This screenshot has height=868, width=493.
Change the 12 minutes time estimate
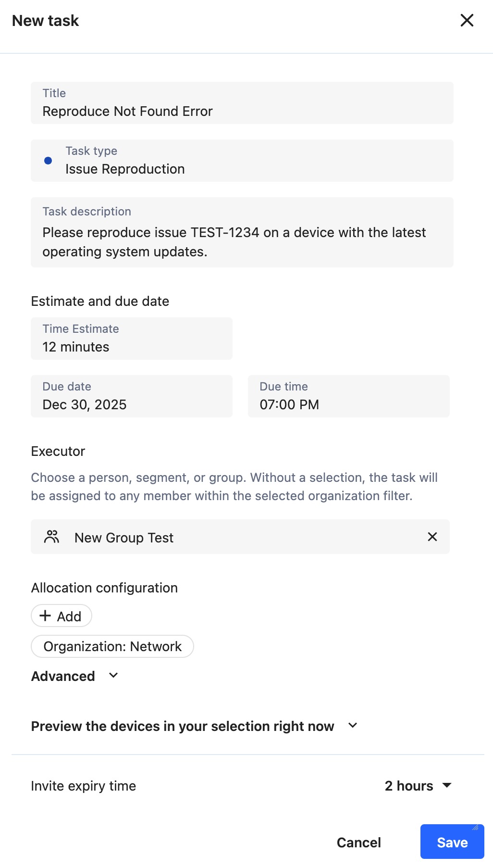(x=131, y=338)
